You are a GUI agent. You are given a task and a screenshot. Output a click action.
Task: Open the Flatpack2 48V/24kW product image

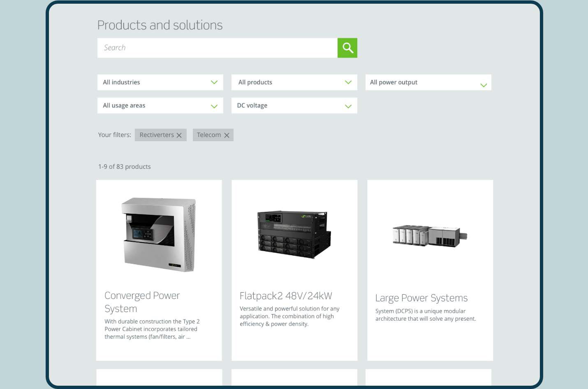tap(294, 235)
